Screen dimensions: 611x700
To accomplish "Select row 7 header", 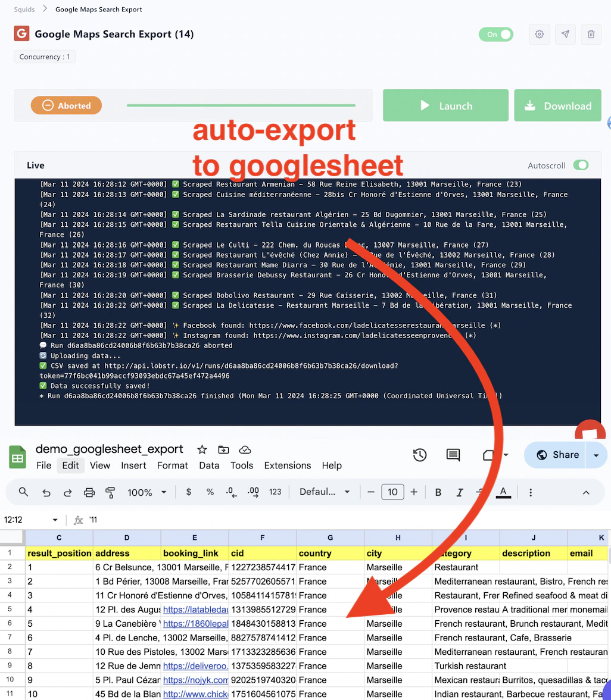I will tap(10, 637).
